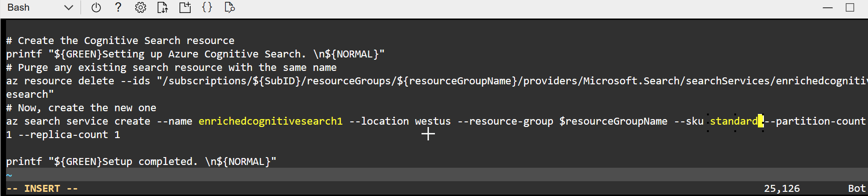The image size is (868, 196).
Task: Place cursor on highlighted 'enrichedcognitivesearch1' text
Action: pyautogui.click(x=271, y=121)
